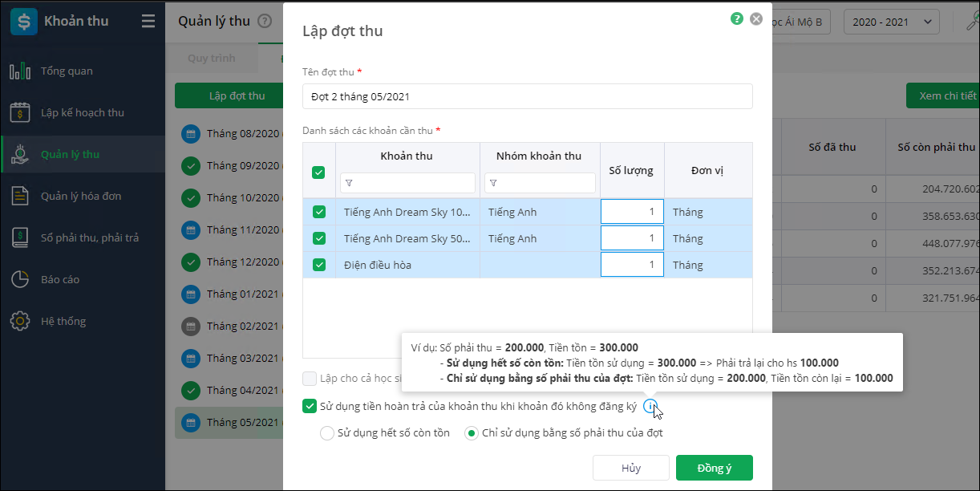Toggle the hamburger sidebar menu icon
980x491 pixels.
click(x=148, y=22)
